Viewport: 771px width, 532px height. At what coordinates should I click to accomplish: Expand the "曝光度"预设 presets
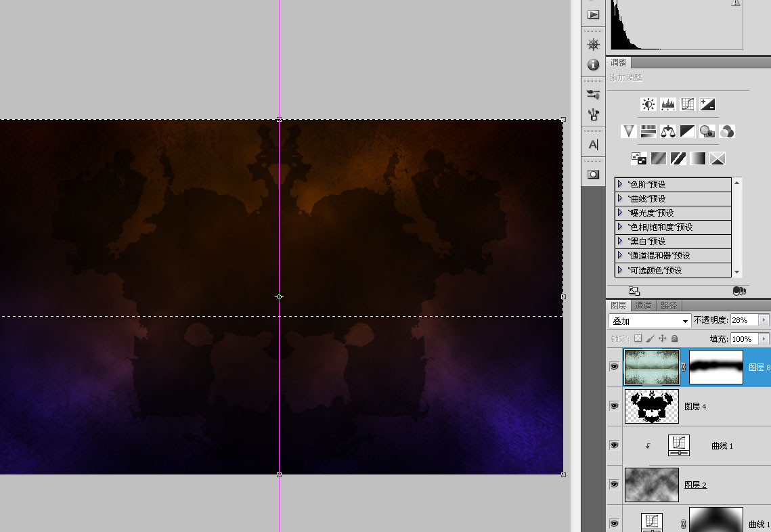[x=620, y=213]
